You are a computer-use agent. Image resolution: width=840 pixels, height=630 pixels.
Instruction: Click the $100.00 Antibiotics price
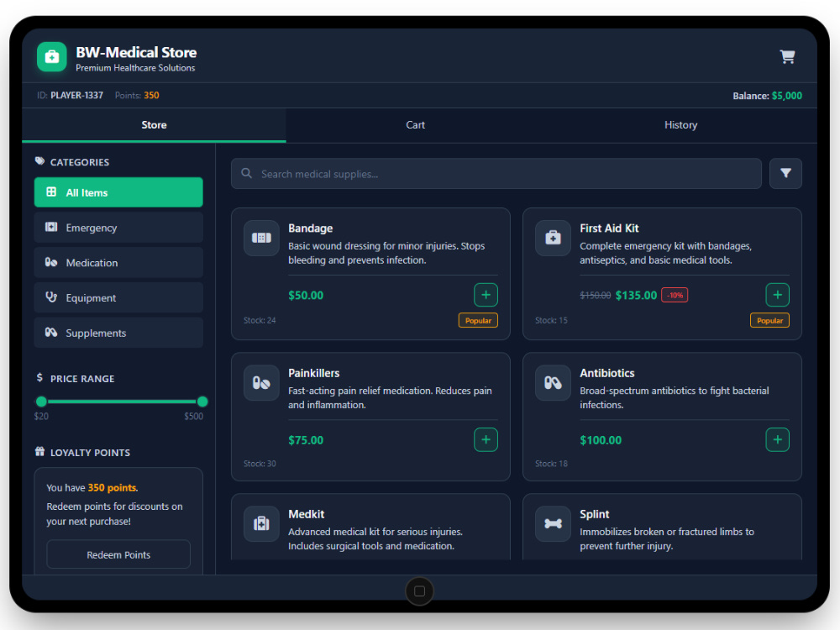pyautogui.click(x=601, y=440)
